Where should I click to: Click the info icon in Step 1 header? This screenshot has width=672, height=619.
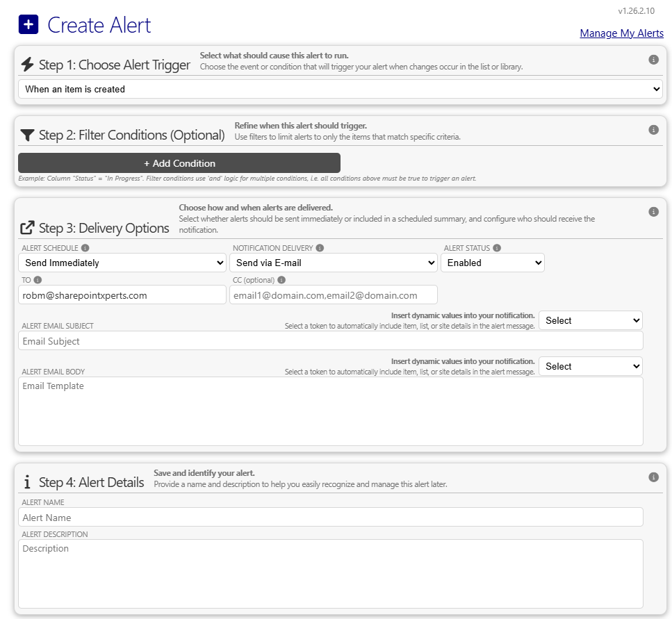(653, 60)
